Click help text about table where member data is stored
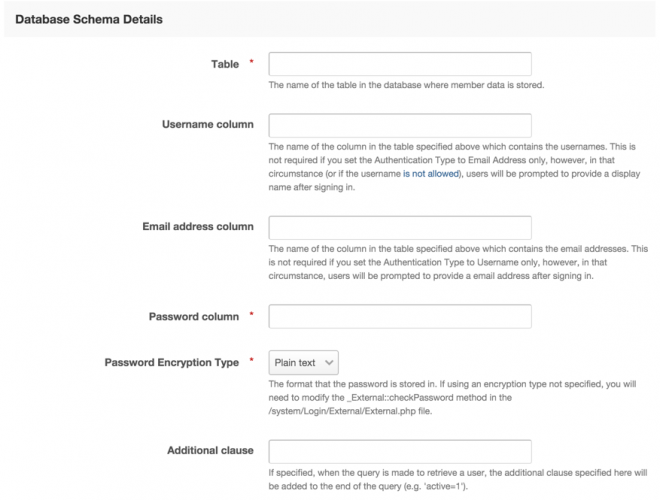The image size is (660, 500). pyautogui.click(x=406, y=85)
